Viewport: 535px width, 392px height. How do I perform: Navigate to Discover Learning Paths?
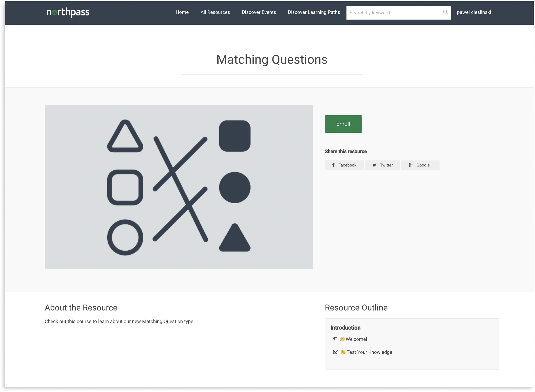click(x=314, y=12)
